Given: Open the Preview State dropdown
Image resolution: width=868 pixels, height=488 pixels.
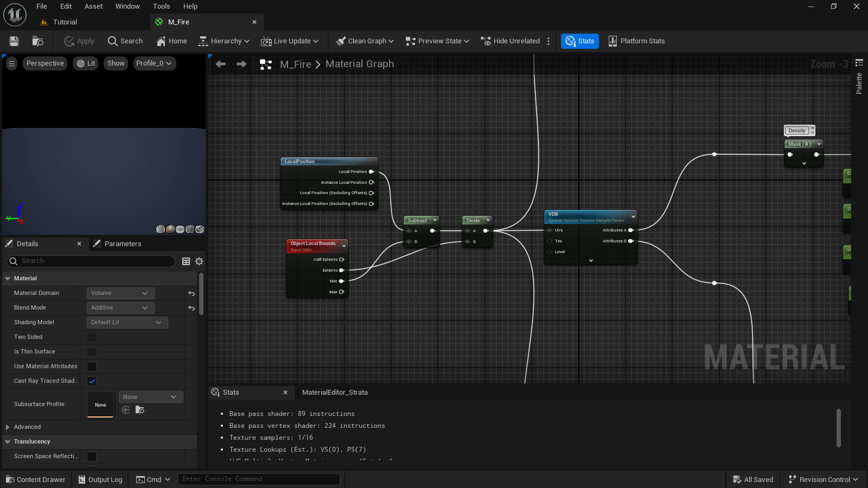Looking at the screenshot, I should click(x=437, y=41).
